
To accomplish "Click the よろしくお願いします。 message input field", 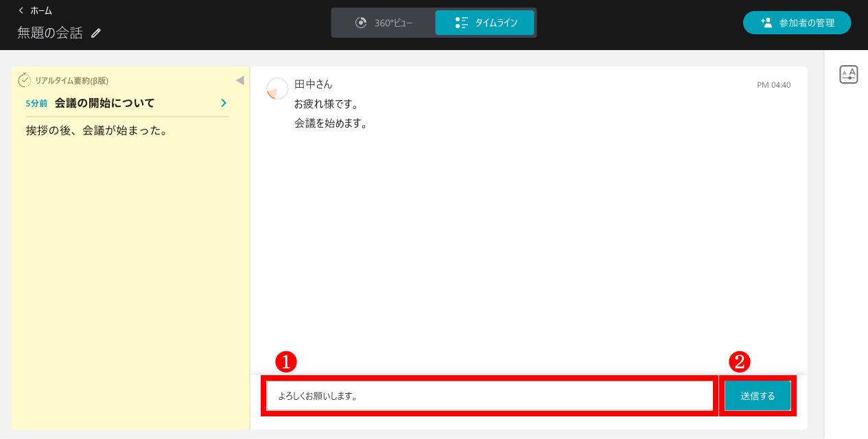I will coord(489,395).
